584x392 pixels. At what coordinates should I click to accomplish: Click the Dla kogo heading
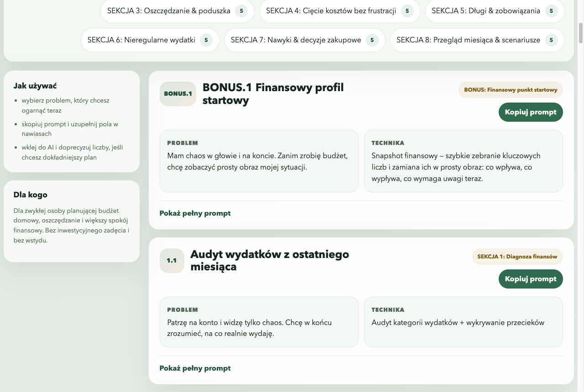(31, 195)
